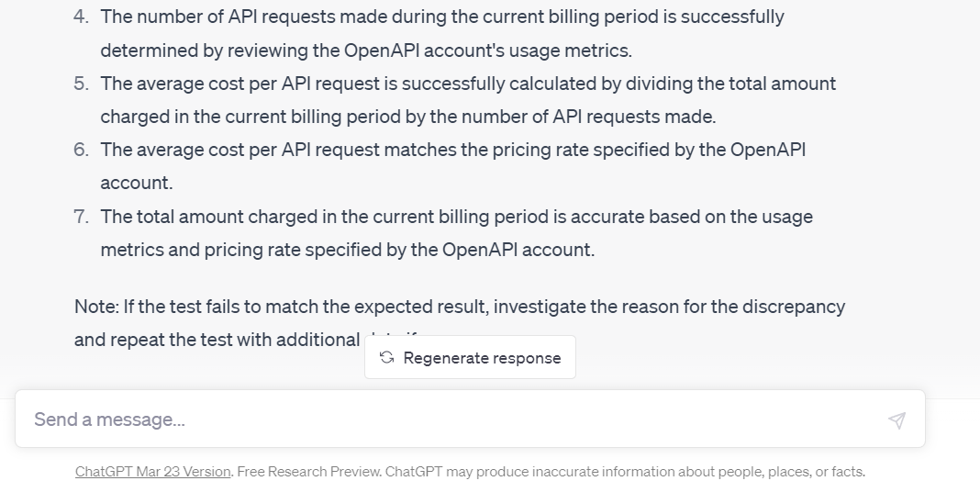Click the line 'determined by reviewing the OpenAPI account's usage metrics'

click(x=366, y=50)
